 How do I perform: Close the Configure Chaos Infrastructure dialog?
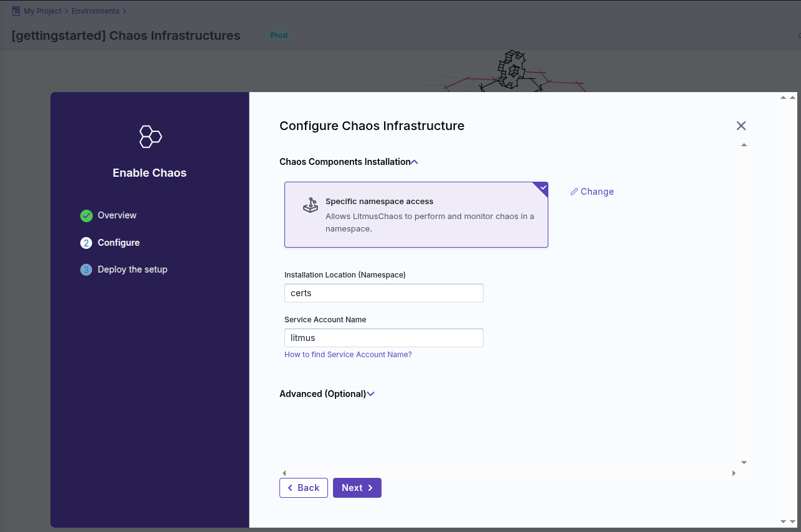[741, 126]
